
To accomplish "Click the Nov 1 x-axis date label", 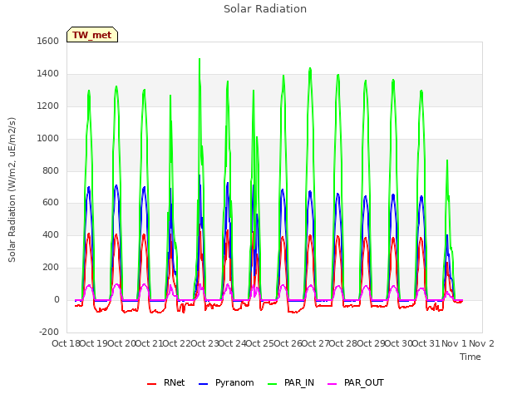I will point(454,343).
